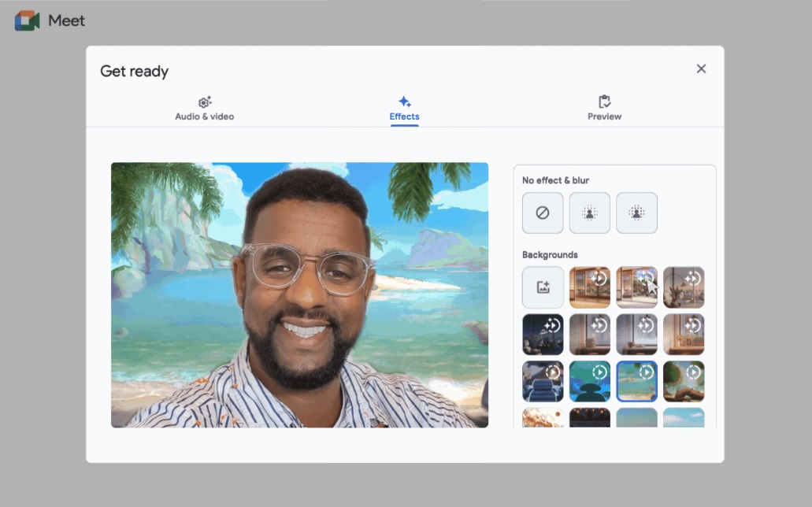
Task: Pick the background with arc lamp and potted plant
Action: [684, 287]
